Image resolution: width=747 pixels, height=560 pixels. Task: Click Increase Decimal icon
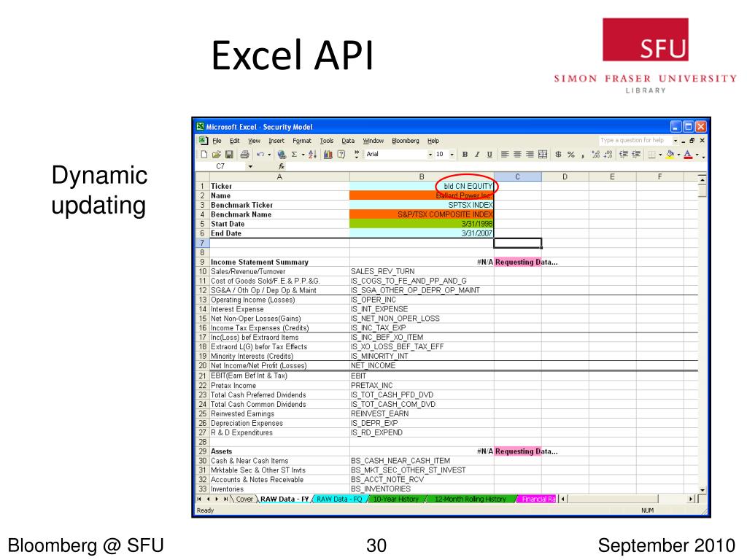pos(595,155)
